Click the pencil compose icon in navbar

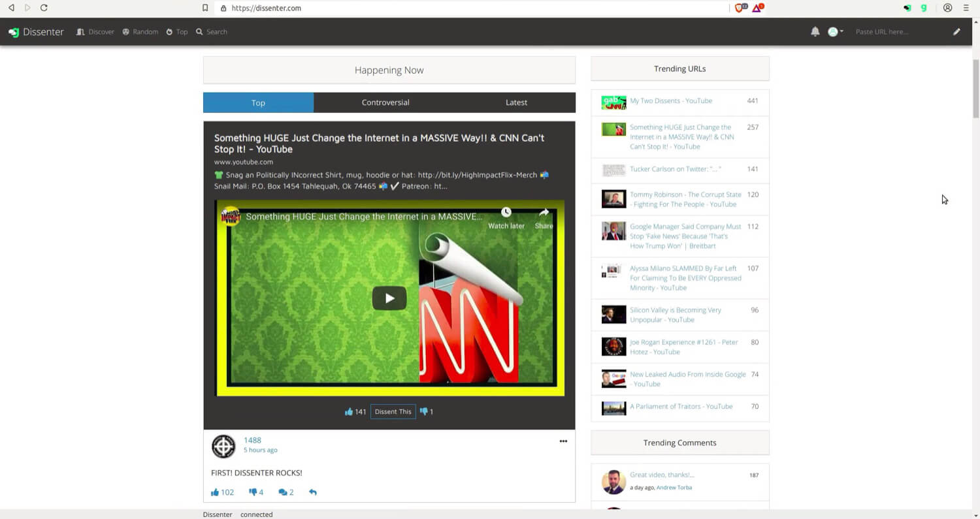coord(956,31)
